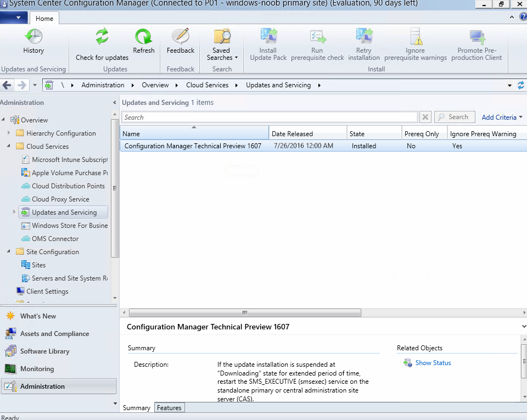Collapse the Administration navigation pane
This screenshot has width=527, height=420.
(x=114, y=103)
